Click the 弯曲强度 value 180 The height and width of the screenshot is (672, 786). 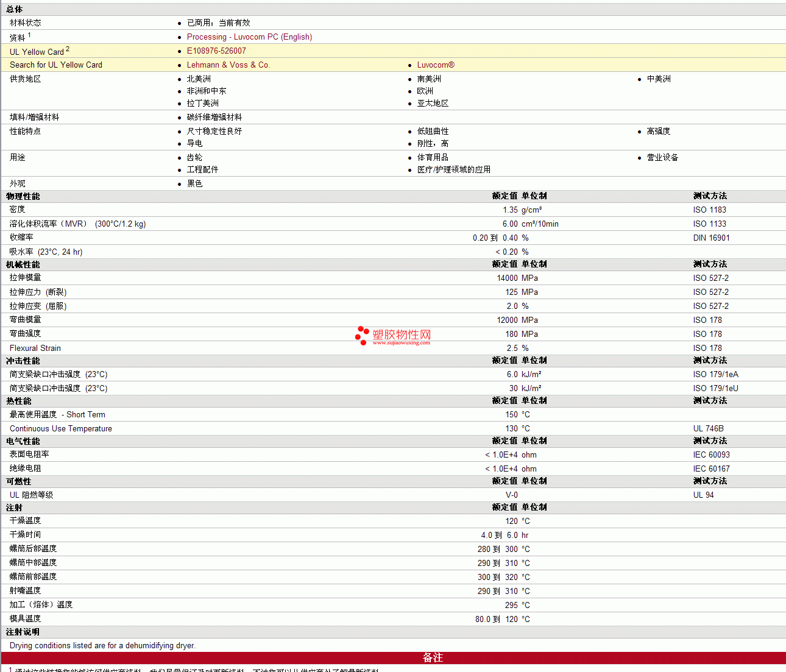point(511,334)
